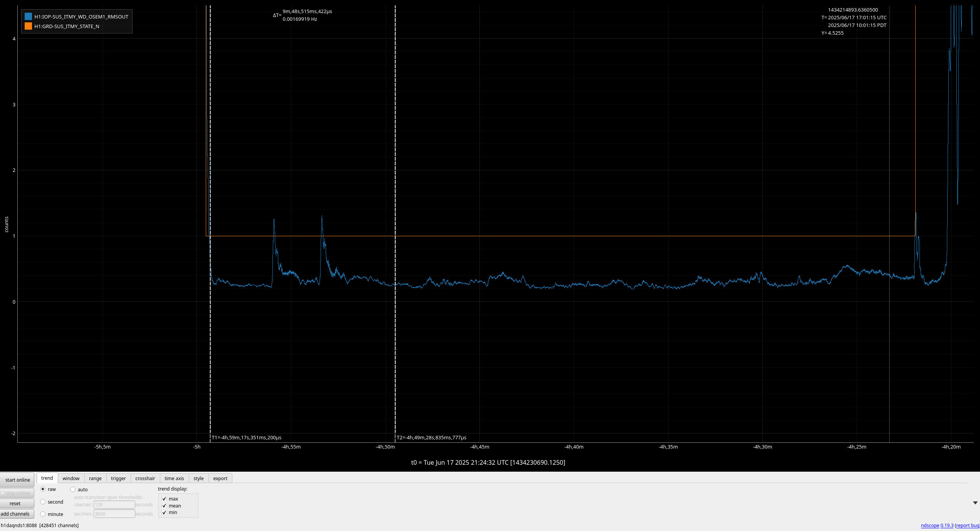Click the T1 cursor label at -4h,59m,17s
Image resolution: width=980 pixels, height=531 pixels.
(246, 437)
